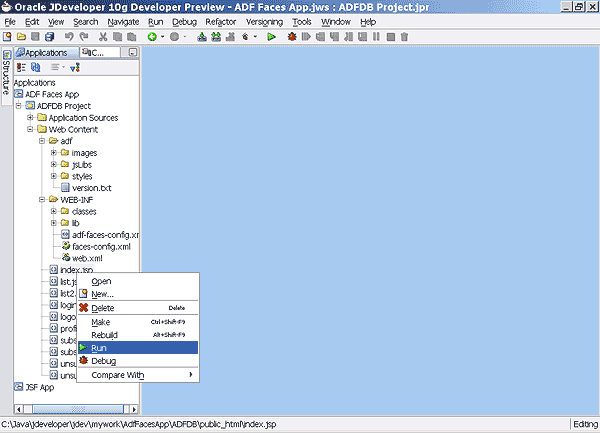Click the Redo toolbar icon
This screenshot has height=433, width=600.
(83, 37)
